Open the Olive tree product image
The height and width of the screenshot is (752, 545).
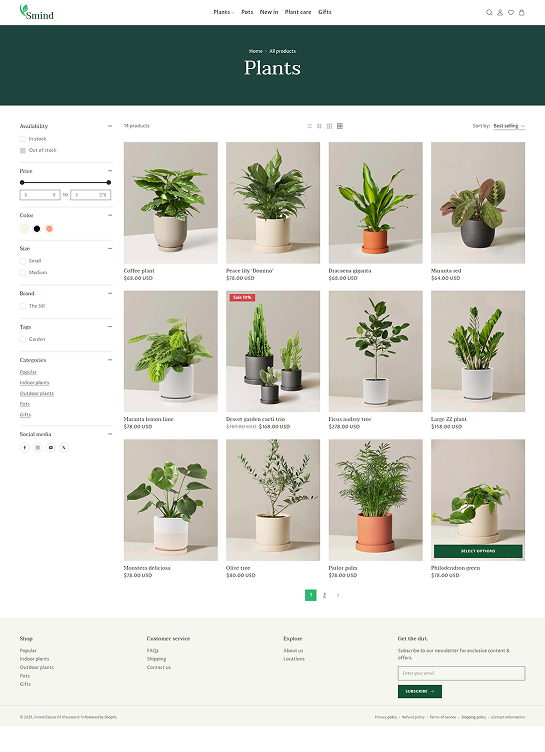point(273,500)
